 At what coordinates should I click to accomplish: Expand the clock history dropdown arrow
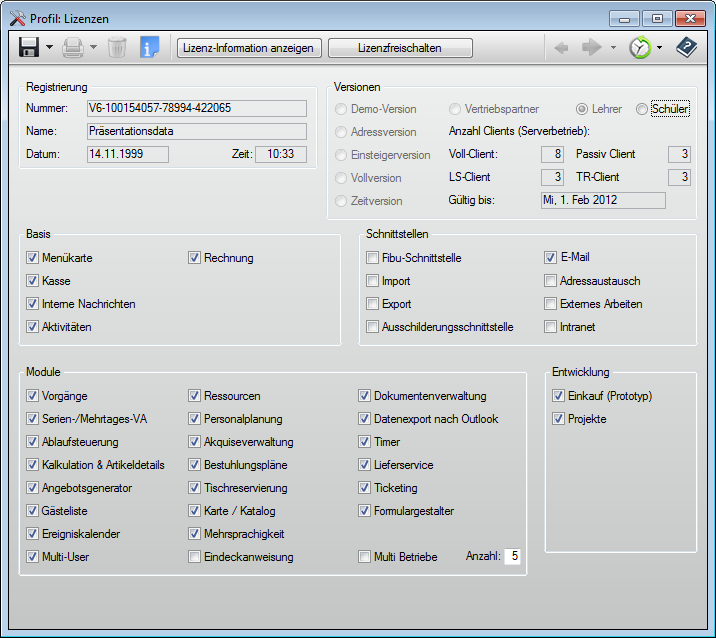point(659,47)
